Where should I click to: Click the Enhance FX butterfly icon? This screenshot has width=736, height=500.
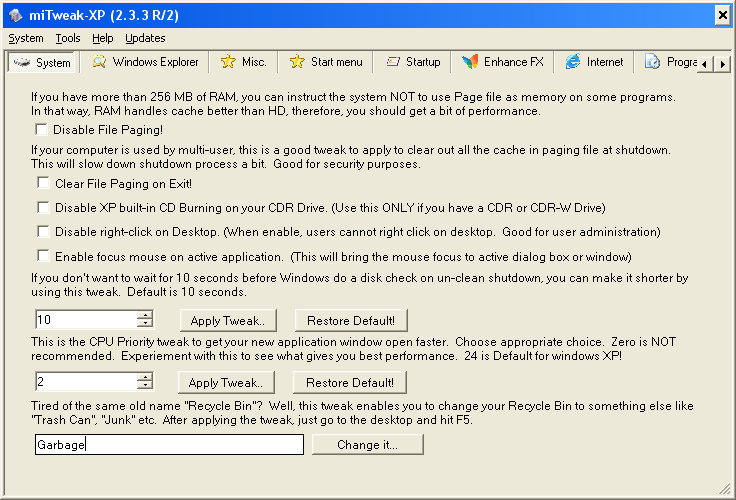tap(470, 62)
